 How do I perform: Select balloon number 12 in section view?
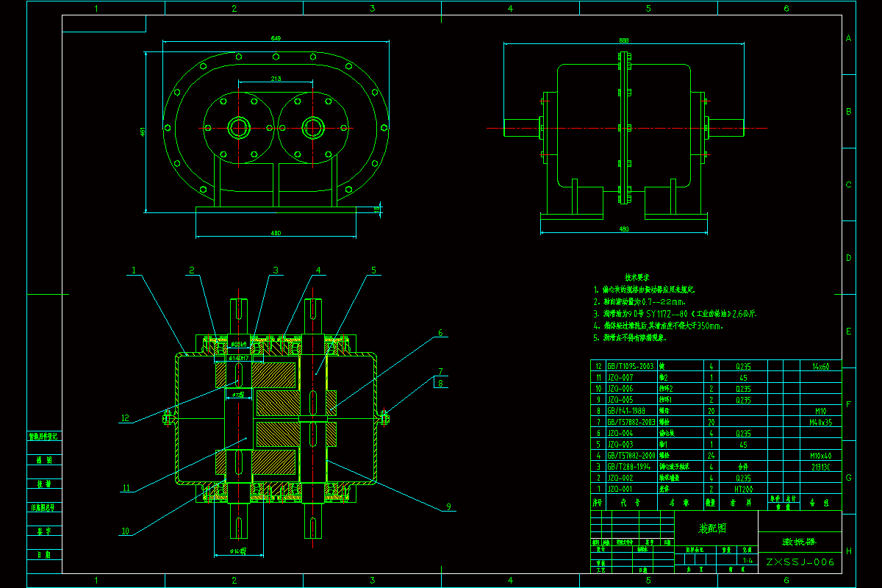coord(125,418)
